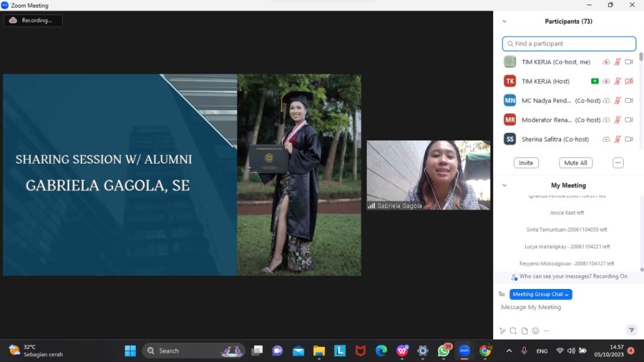Open the emoji picker in chat

535,331
